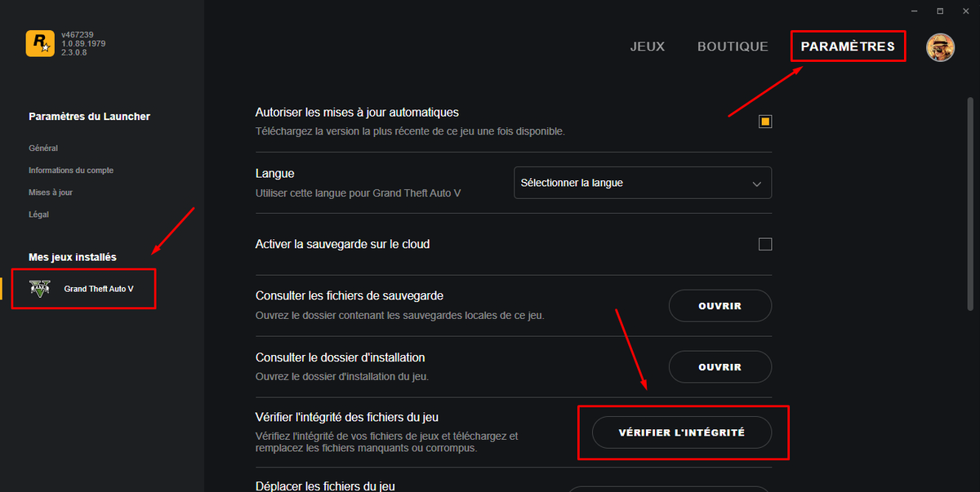
Task: Maximize the launcher window
Action: 940,11
